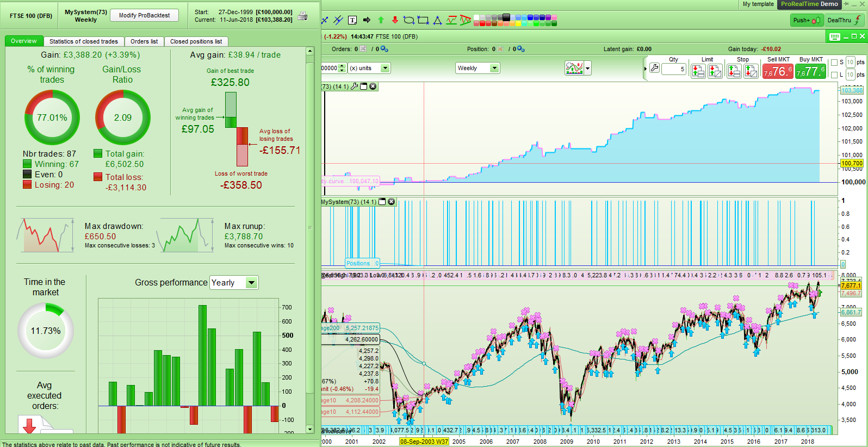This screenshot has height=447, width=868.
Task: Click the L points input field
Action: [x=851, y=75]
